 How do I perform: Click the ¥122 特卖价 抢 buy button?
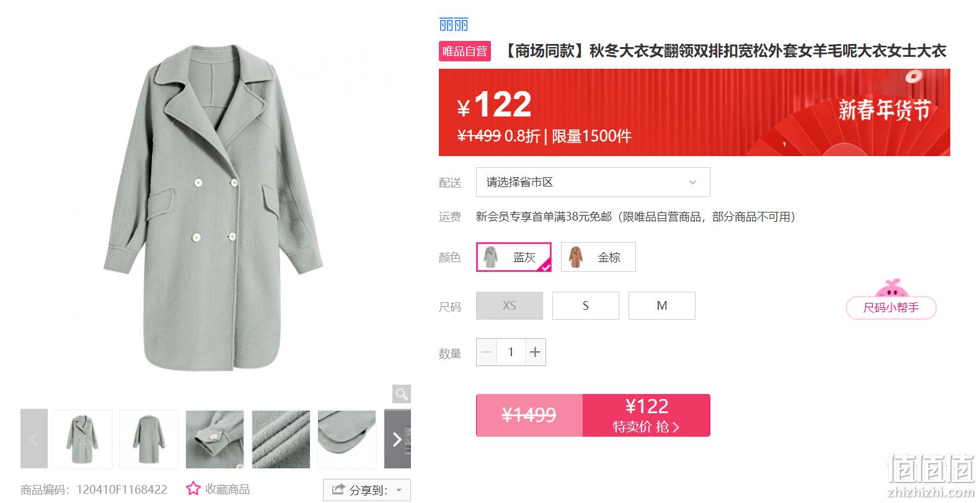647,415
